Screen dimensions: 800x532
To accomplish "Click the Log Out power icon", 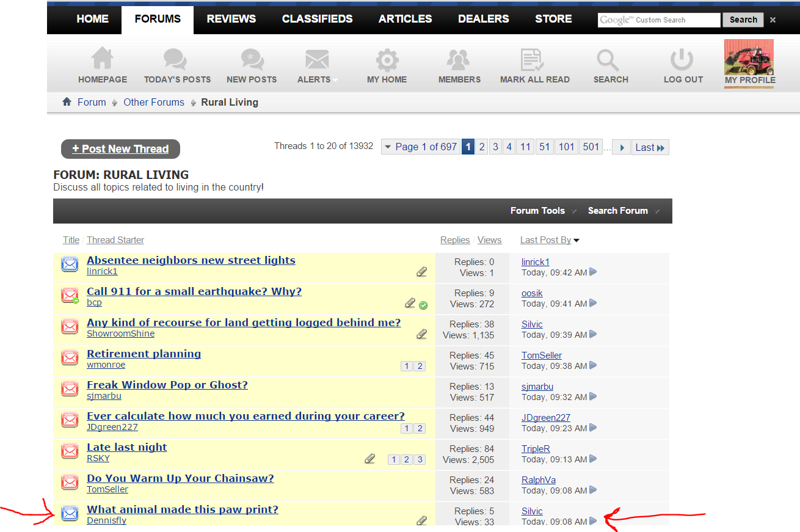I will click(682, 60).
